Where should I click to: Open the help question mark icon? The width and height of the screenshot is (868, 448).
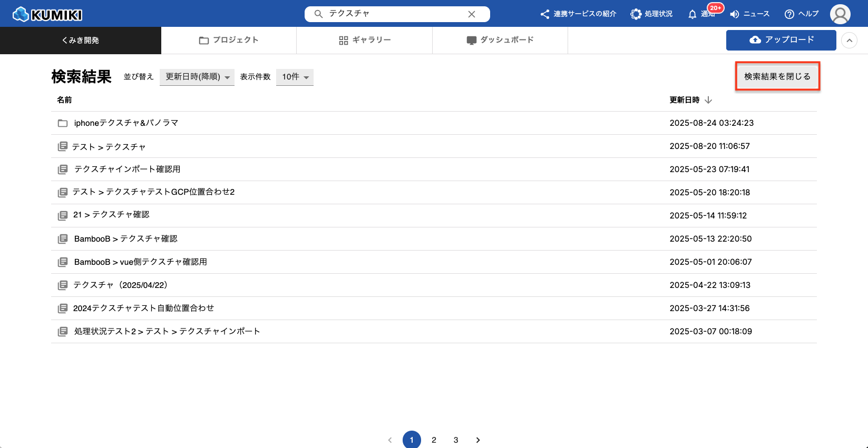coord(789,14)
